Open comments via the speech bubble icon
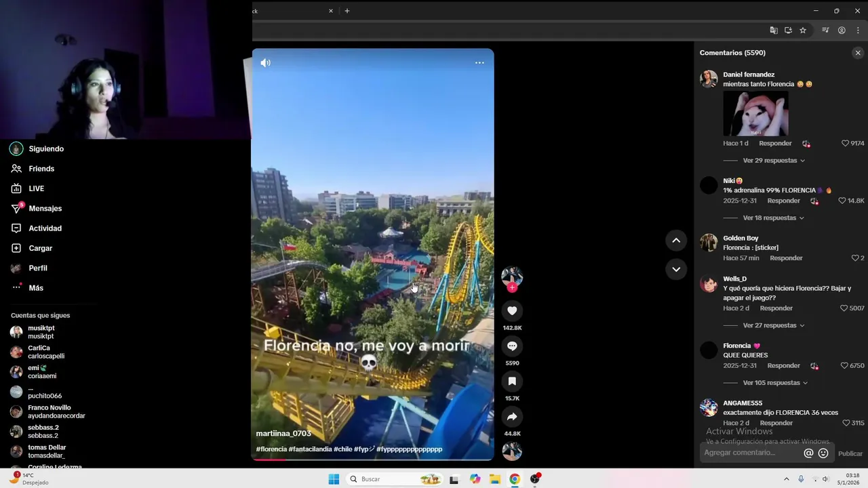This screenshot has height=488, width=868. pos(512,346)
